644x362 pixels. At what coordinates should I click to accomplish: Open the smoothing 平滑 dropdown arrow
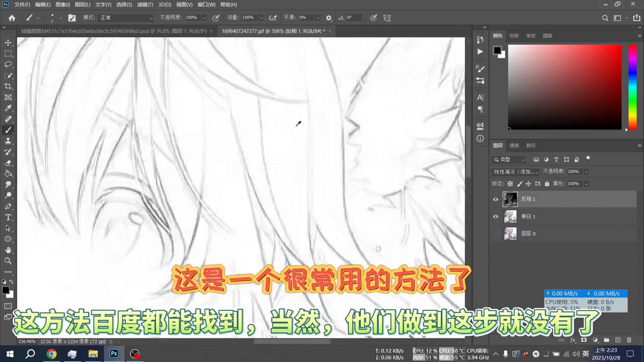(x=318, y=18)
